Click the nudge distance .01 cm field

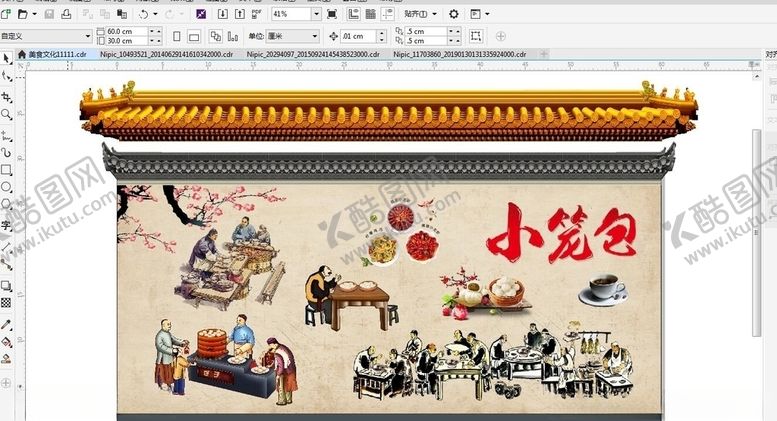tap(359, 36)
